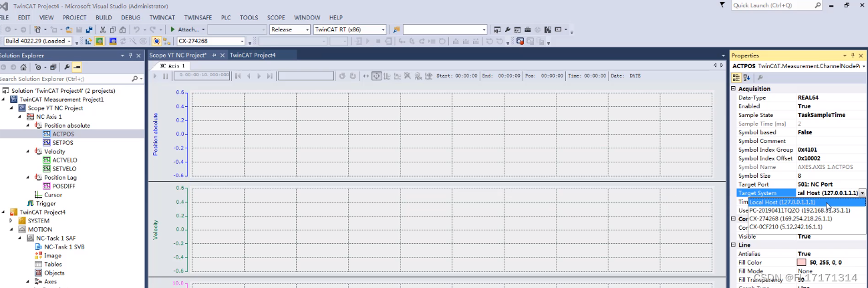Open the DEBUG menu

pyautogui.click(x=131, y=17)
